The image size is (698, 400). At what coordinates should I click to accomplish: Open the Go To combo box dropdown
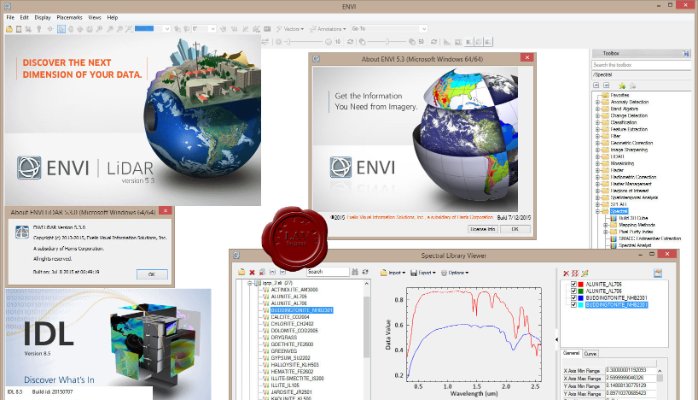coord(424,29)
